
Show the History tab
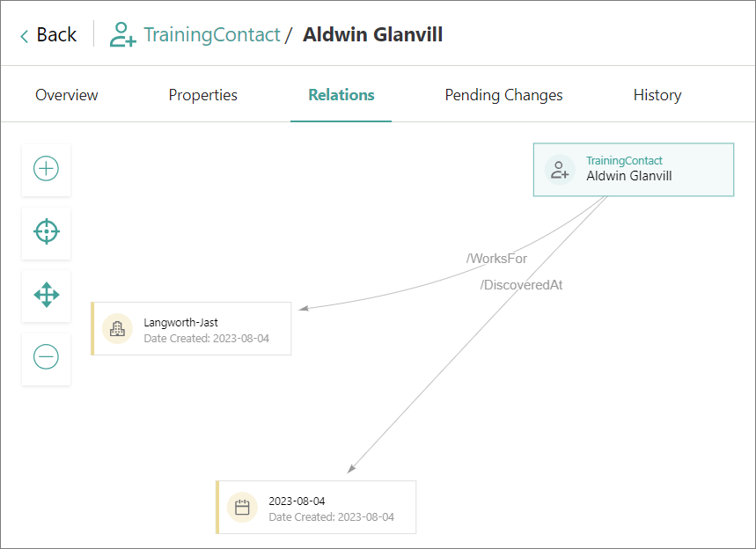point(657,95)
